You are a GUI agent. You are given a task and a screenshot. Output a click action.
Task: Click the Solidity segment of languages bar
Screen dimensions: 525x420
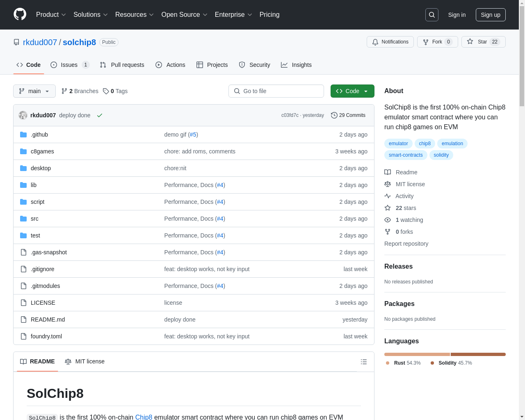point(478,354)
